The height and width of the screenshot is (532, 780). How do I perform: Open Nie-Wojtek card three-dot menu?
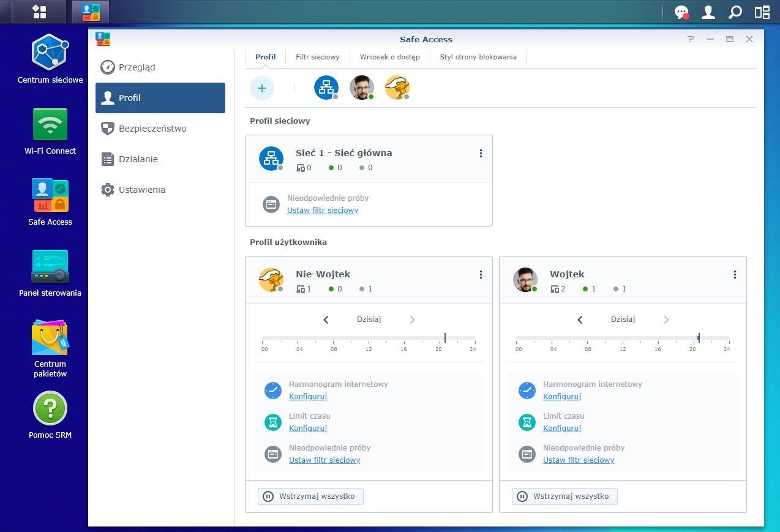481,275
